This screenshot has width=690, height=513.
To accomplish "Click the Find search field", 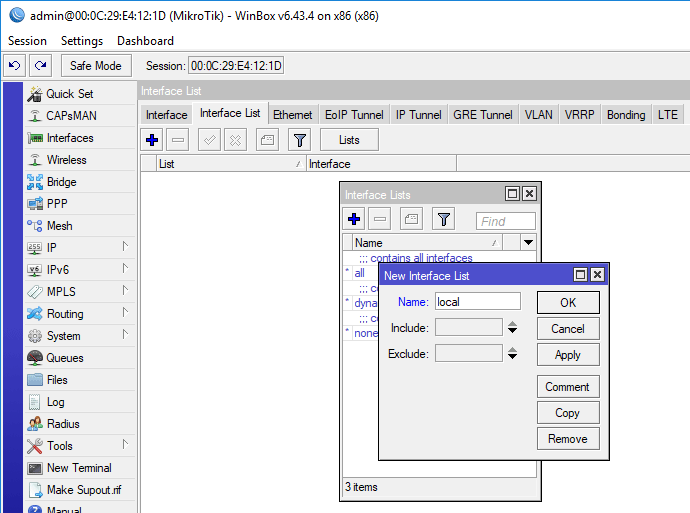I will (x=506, y=221).
